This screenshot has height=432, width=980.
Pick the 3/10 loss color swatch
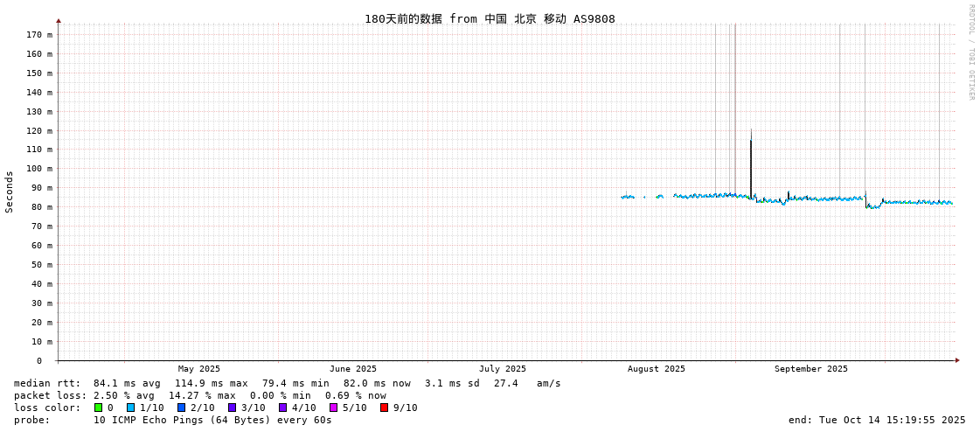pyautogui.click(x=232, y=408)
